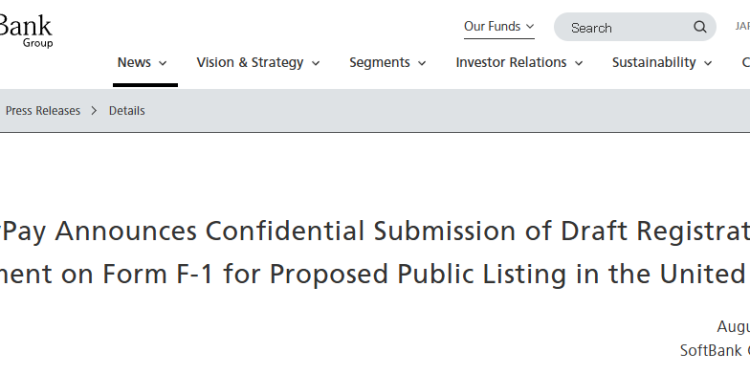Expand the arrow next to News

pos(163,63)
